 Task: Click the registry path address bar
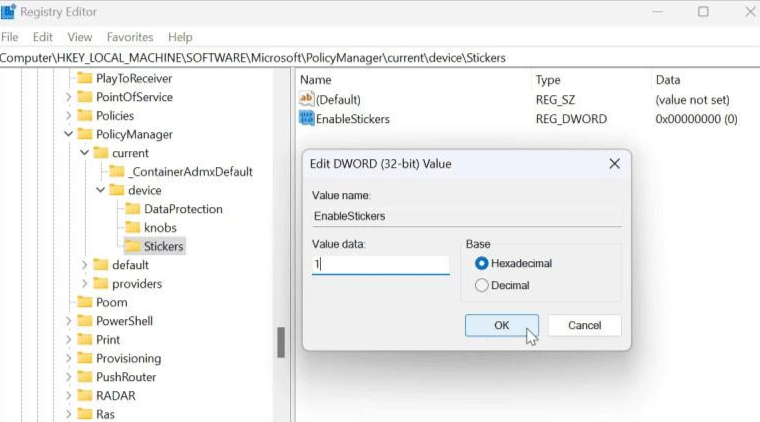(x=380, y=58)
